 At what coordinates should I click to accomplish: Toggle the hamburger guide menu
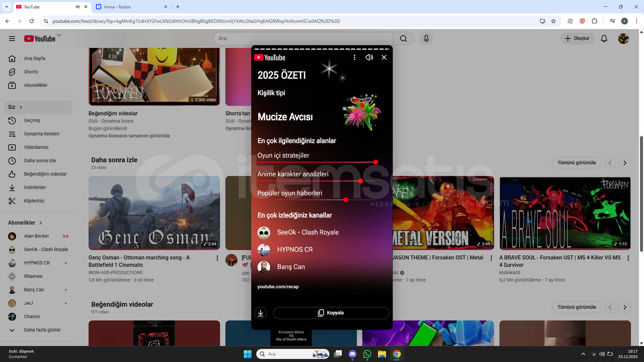tap(12, 39)
